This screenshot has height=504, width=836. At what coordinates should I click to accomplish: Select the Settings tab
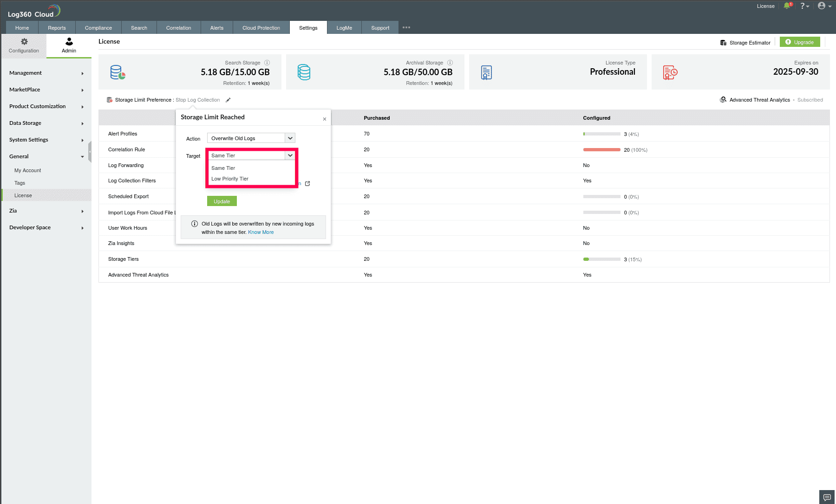308,28
